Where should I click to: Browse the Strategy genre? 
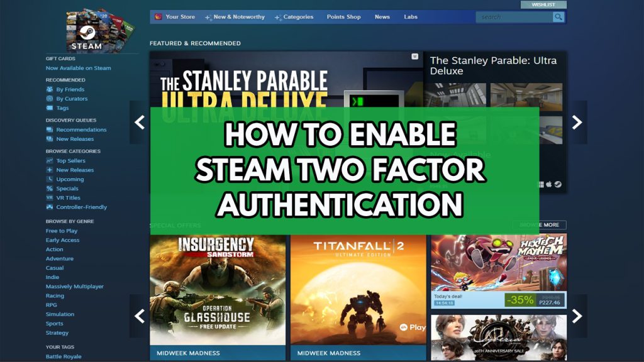click(57, 333)
